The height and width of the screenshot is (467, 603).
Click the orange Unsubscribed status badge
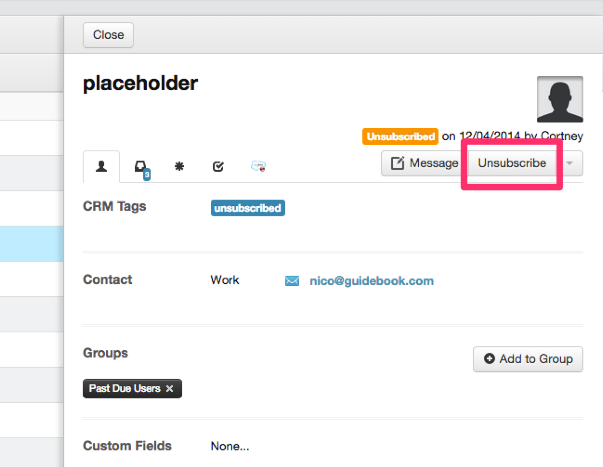[x=400, y=136]
